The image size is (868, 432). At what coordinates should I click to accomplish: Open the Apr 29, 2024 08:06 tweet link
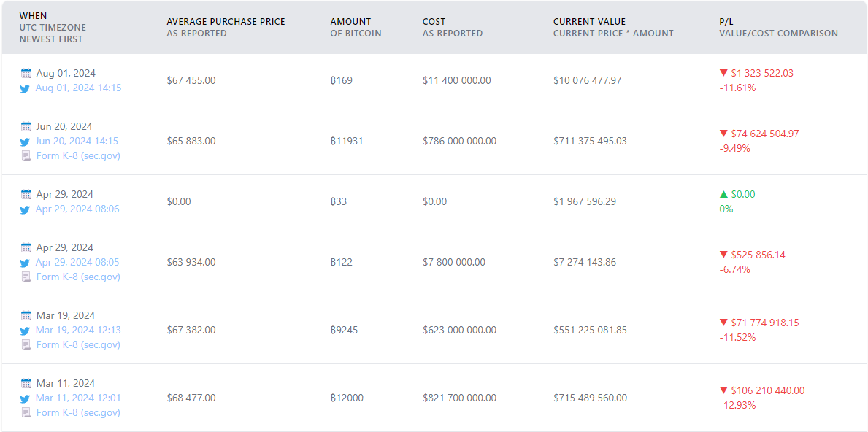pos(77,209)
